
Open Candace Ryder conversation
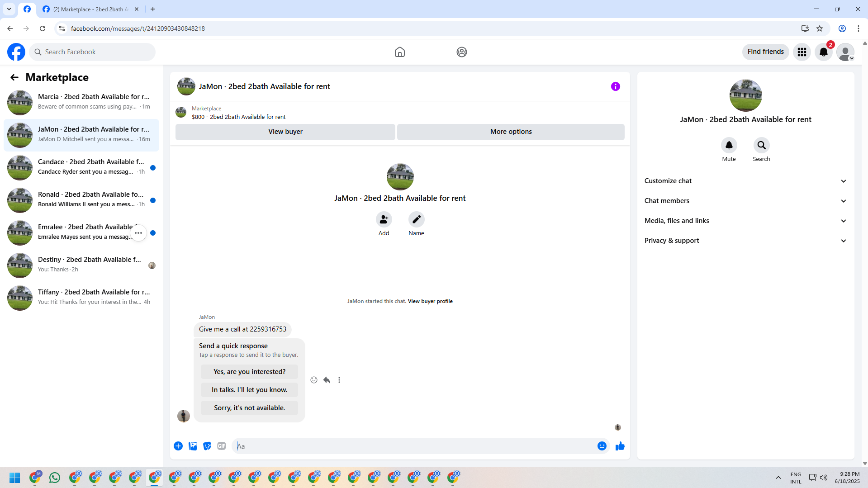81,168
